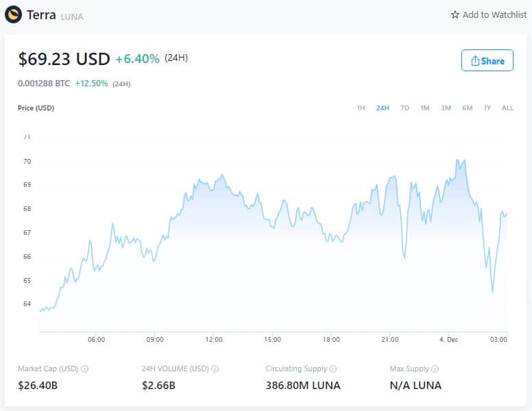Click the Add to Watchlist text link
This screenshot has height=411, width=532.
coord(494,15)
